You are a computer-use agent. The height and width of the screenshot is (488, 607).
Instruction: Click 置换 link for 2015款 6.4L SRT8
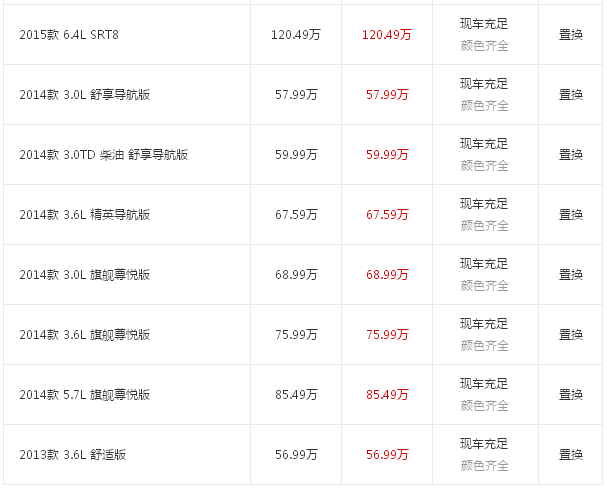coord(571,35)
